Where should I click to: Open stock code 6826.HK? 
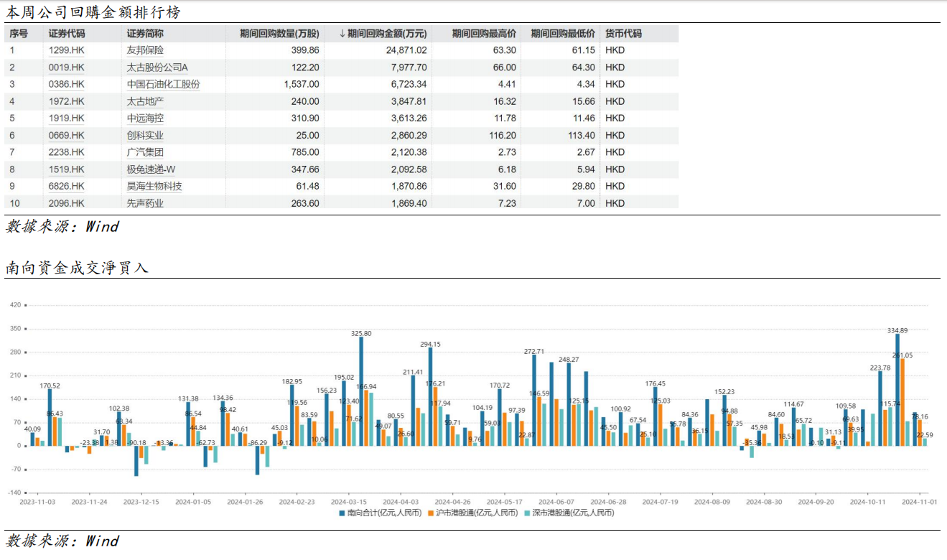(66, 186)
